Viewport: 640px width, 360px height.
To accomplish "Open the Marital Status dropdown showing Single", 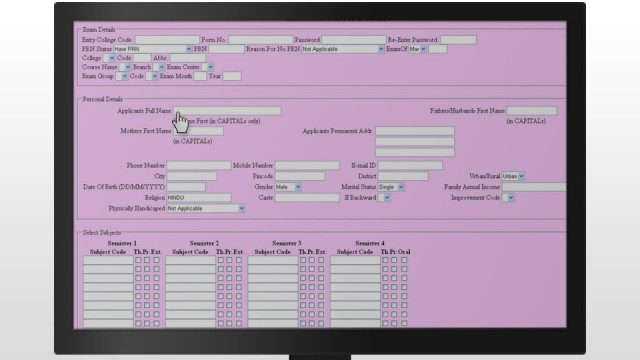I will coord(391,187).
